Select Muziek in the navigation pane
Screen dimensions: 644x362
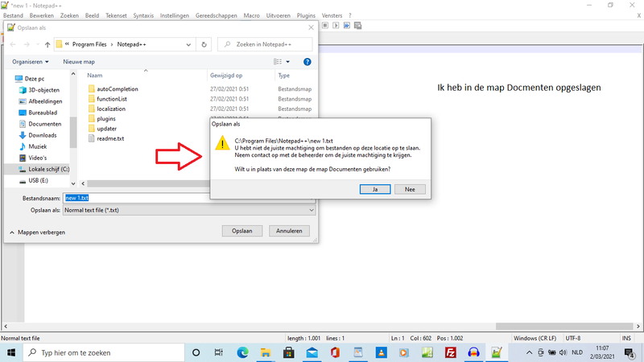coord(33,146)
